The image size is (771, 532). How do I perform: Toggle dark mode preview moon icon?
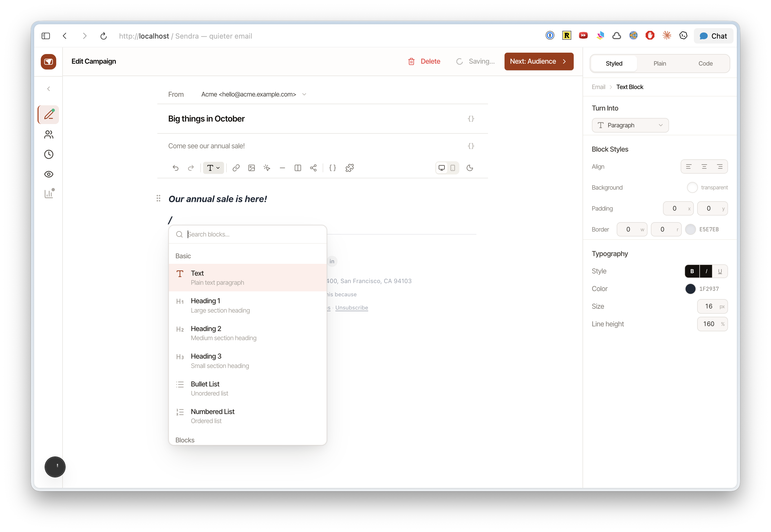(470, 168)
